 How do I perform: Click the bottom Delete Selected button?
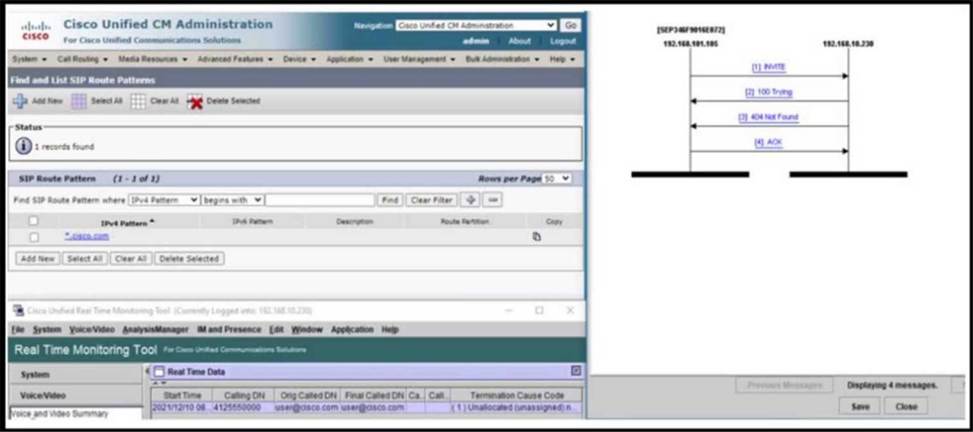coord(189,259)
